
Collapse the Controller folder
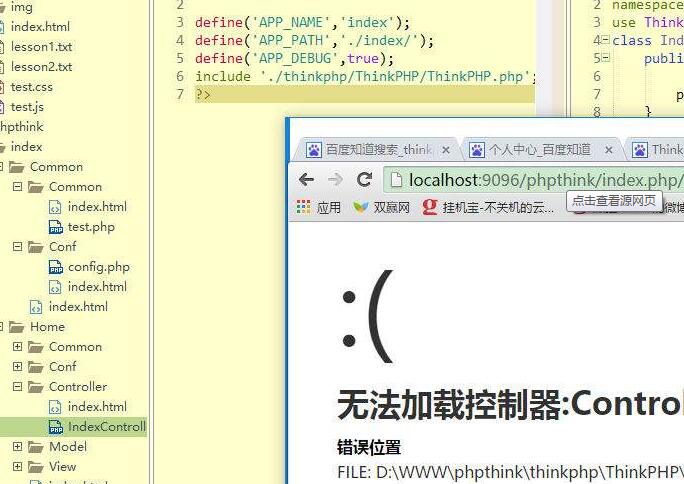17,386
